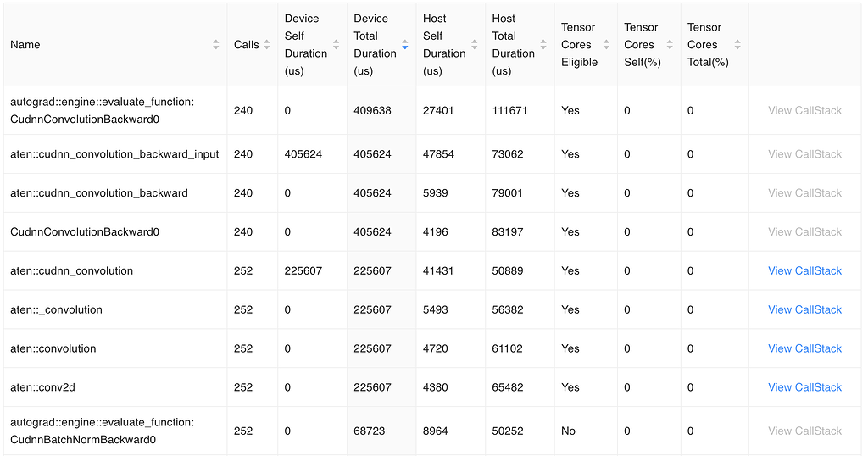Sort by Tensor Cores Total(%) arrows
The width and height of the screenshot is (868, 456).
pos(737,45)
